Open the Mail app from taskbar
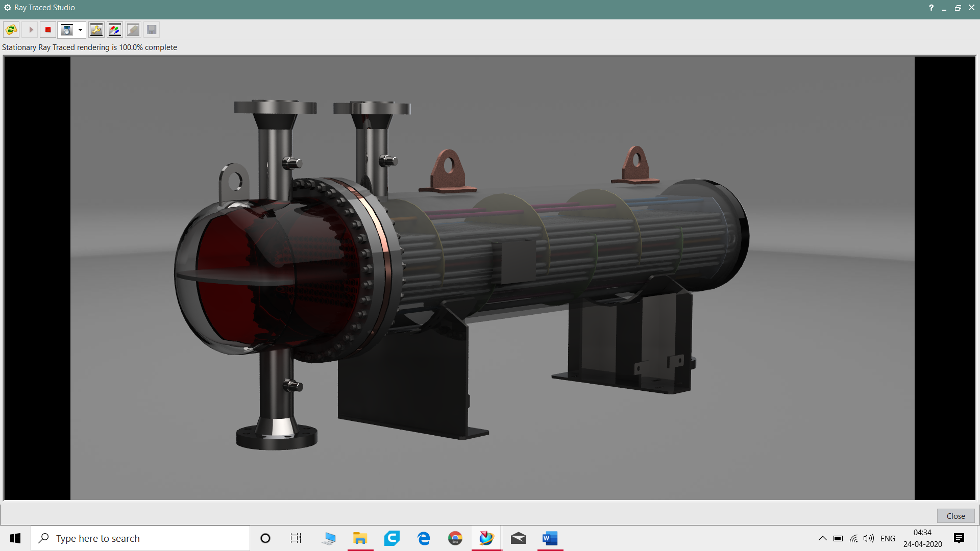The height and width of the screenshot is (551, 980). [x=519, y=538]
